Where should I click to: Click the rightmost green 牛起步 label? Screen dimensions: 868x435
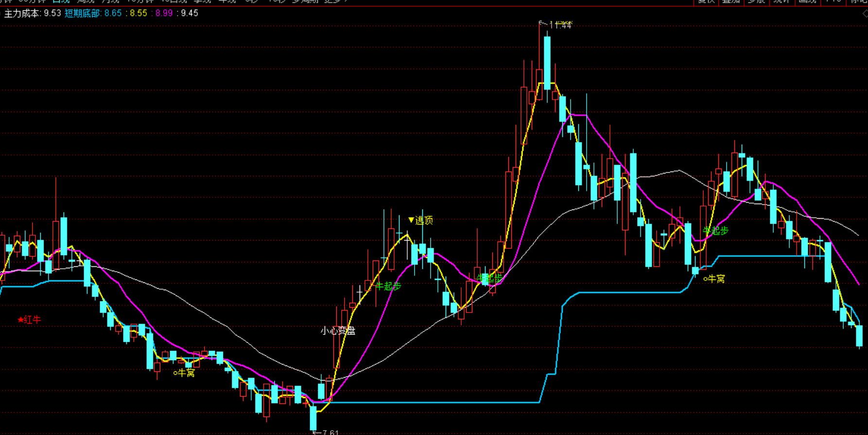pyautogui.click(x=715, y=230)
